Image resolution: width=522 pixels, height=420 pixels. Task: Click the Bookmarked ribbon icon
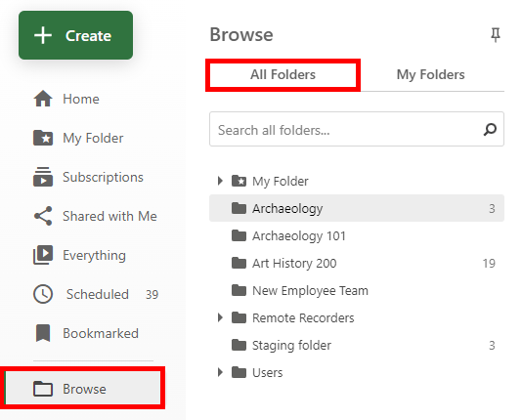pos(43,333)
